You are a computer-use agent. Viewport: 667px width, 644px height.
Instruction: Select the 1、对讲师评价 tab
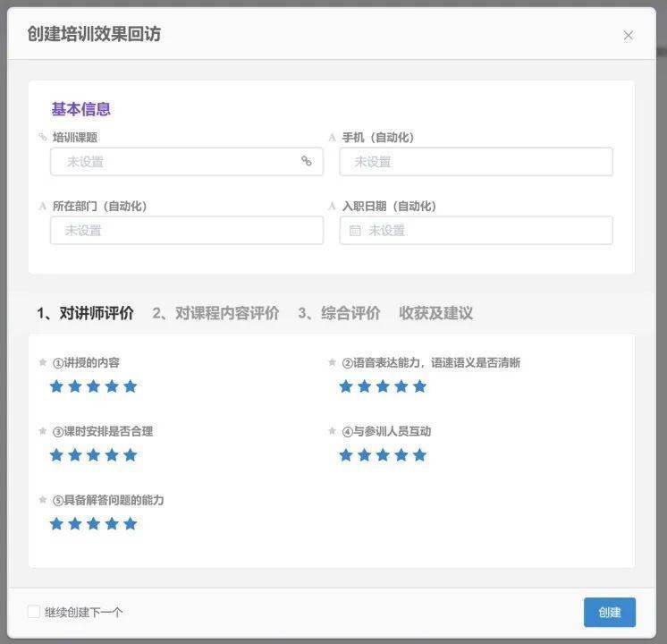click(85, 313)
